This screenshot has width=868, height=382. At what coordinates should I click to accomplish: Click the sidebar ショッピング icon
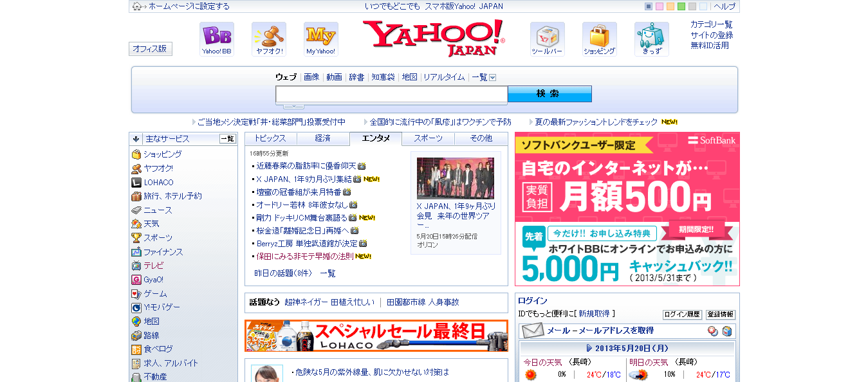pos(136,154)
